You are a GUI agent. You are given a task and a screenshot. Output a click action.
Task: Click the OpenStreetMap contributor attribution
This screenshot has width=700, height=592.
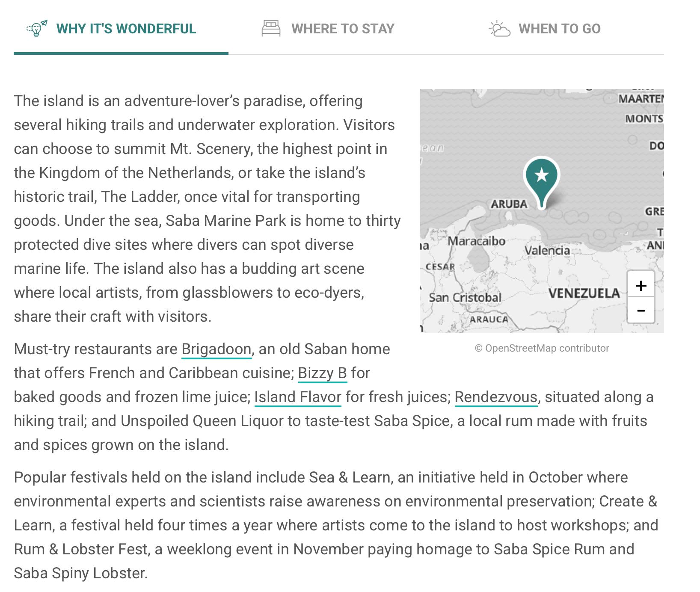coord(542,348)
